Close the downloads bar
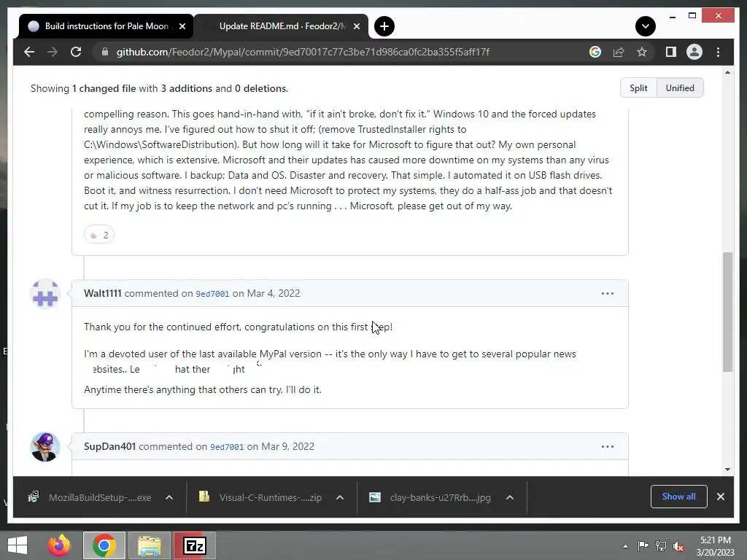The image size is (747, 560). (x=720, y=497)
